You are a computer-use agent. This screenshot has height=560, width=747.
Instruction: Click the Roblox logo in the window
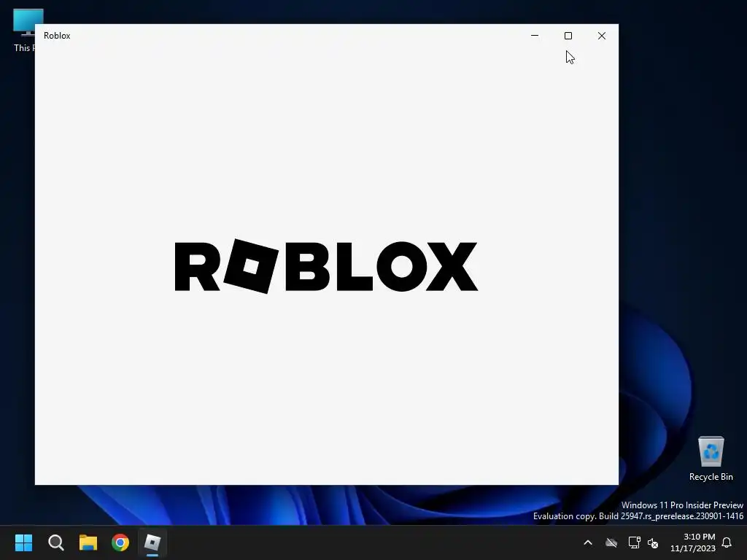pyautogui.click(x=326, y=266)
